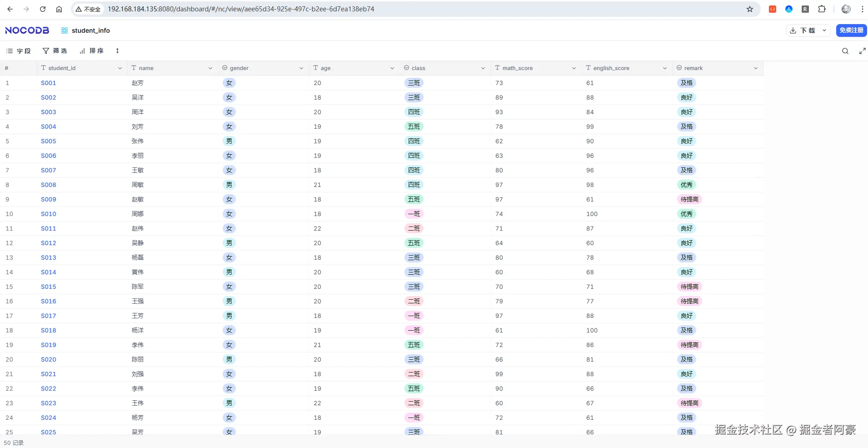Open the age column dropdown
This screenshot has width=868, height=448.
(x=392, y=68)
